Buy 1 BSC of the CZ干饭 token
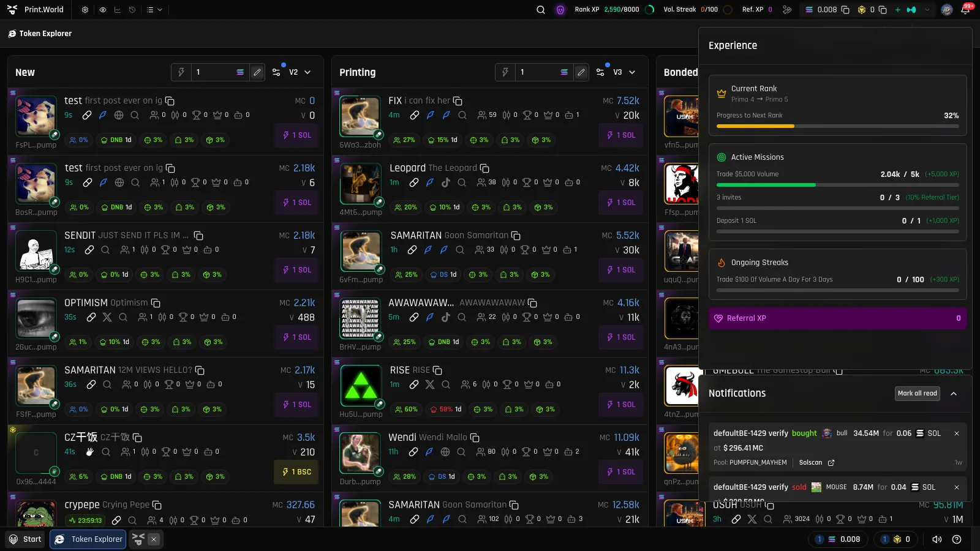This screenshot has height=551, width=980. (296, 472)
